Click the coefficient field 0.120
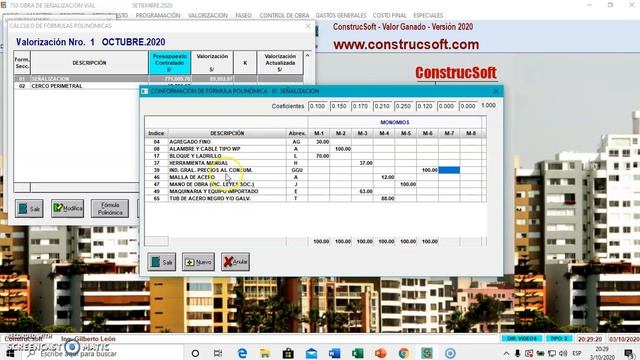The height and width of the screenshot is (360, 640). (425, 106)
